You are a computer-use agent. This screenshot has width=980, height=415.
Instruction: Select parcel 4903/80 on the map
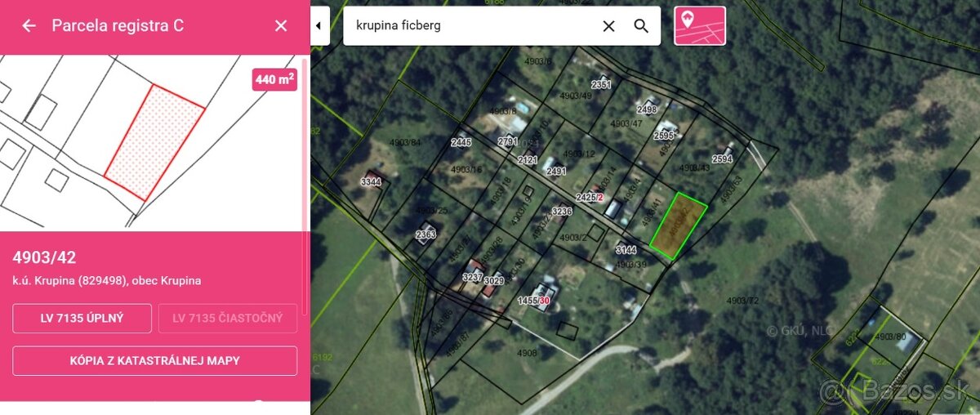tap(889, 337)
